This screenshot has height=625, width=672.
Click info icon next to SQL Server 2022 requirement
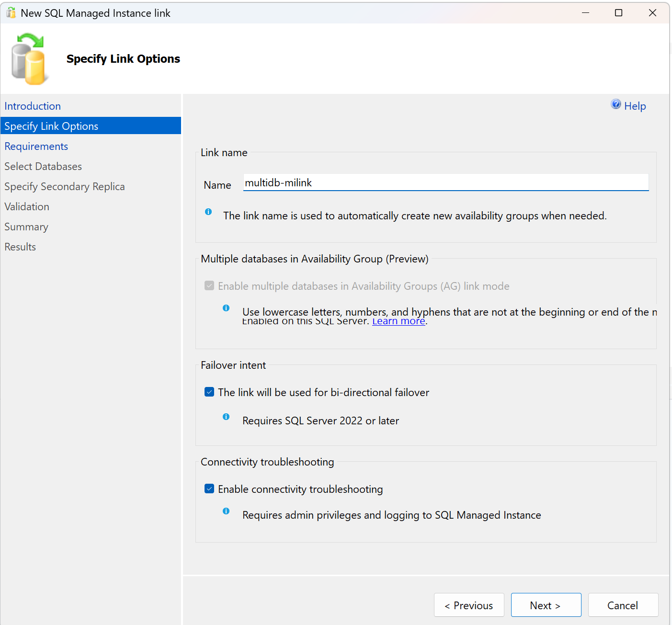tap(226, 417)
